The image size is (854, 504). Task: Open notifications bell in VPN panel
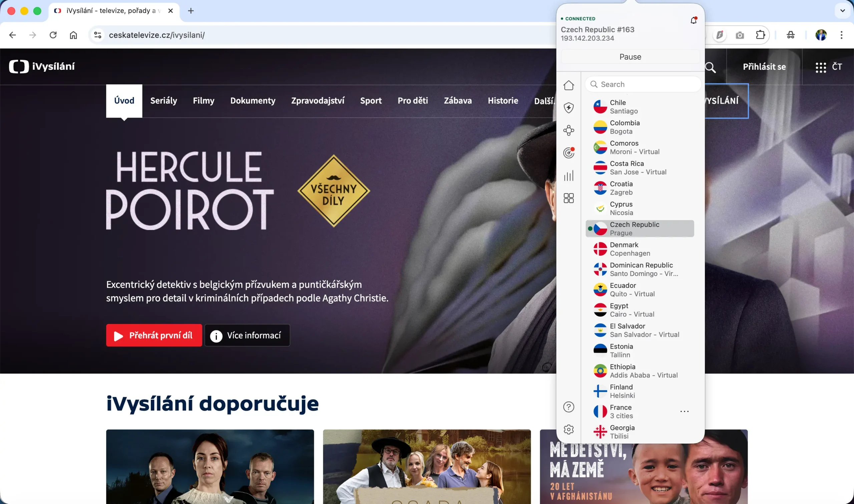click(693, 20)
